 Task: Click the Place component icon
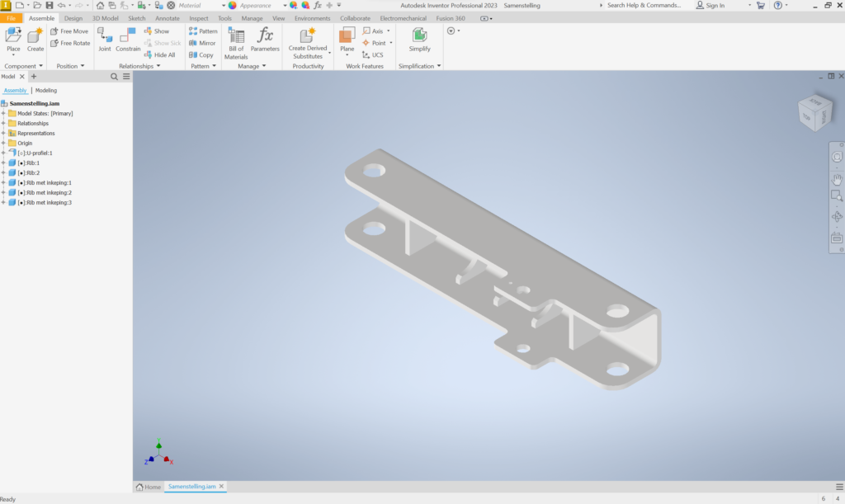13,35
